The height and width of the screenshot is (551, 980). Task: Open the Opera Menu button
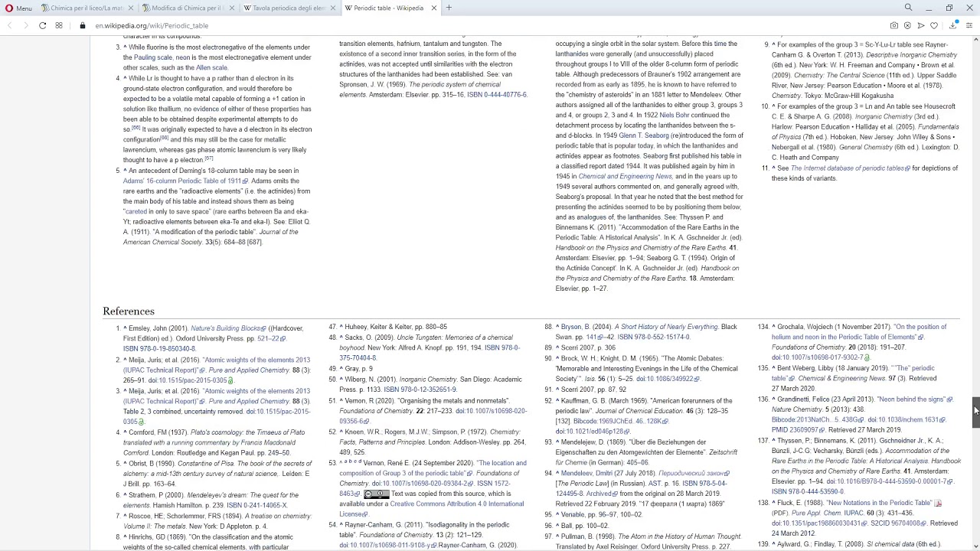18,8
